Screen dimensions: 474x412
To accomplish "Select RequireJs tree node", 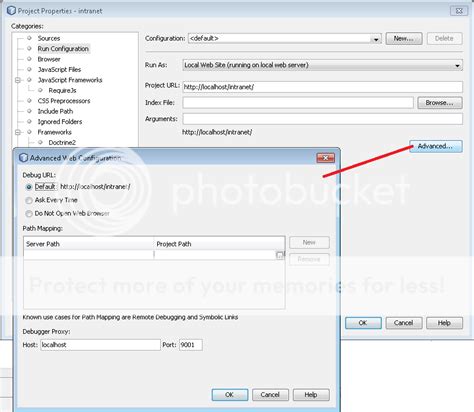I will (x=62, y=91).
